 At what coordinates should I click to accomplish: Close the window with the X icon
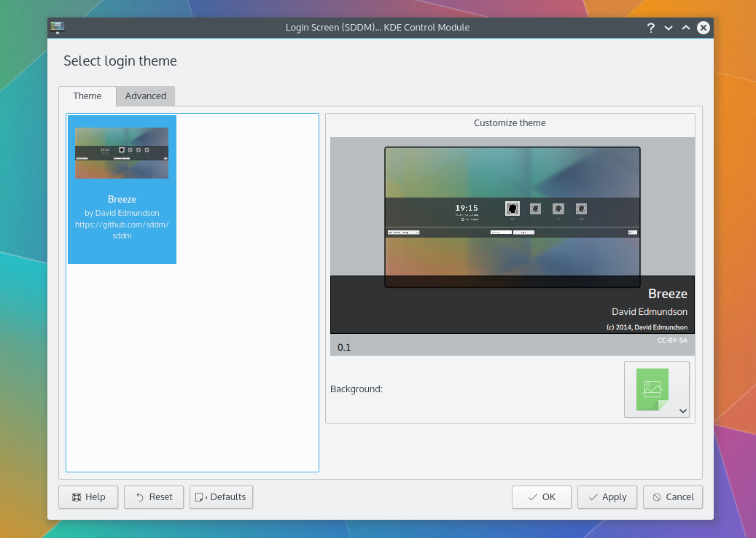click(704, 28)
